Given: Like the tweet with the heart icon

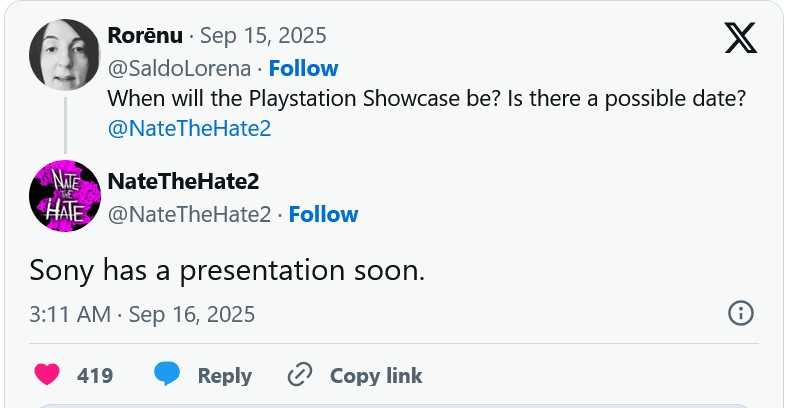Looking at the screenshot, I should [x=47, y=375].
